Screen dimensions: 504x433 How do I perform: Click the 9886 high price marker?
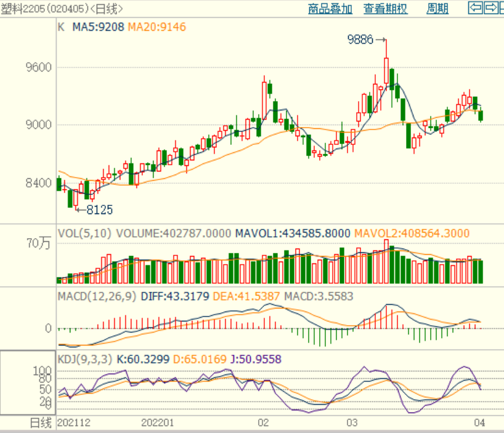(x=360, y=40)
